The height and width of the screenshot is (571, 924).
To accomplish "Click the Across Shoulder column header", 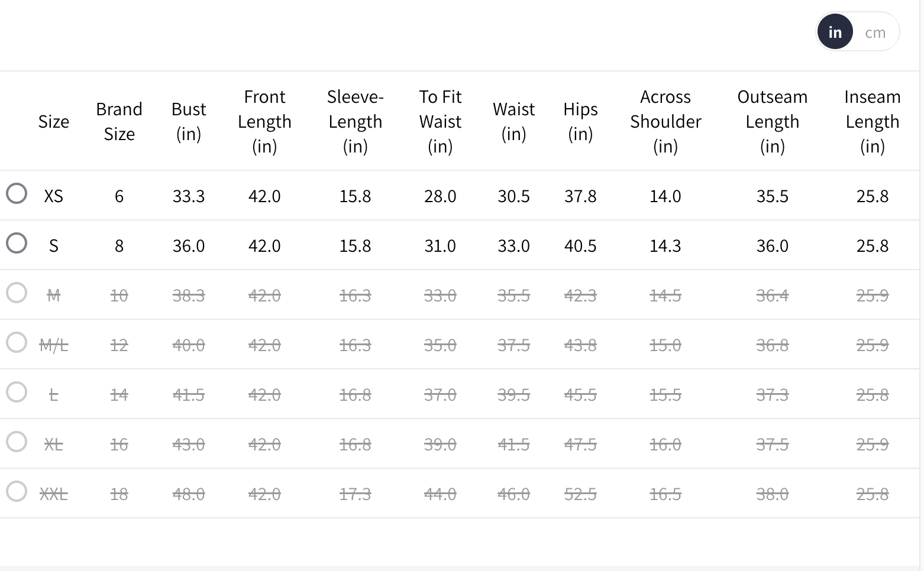I will tap(665, 122).
